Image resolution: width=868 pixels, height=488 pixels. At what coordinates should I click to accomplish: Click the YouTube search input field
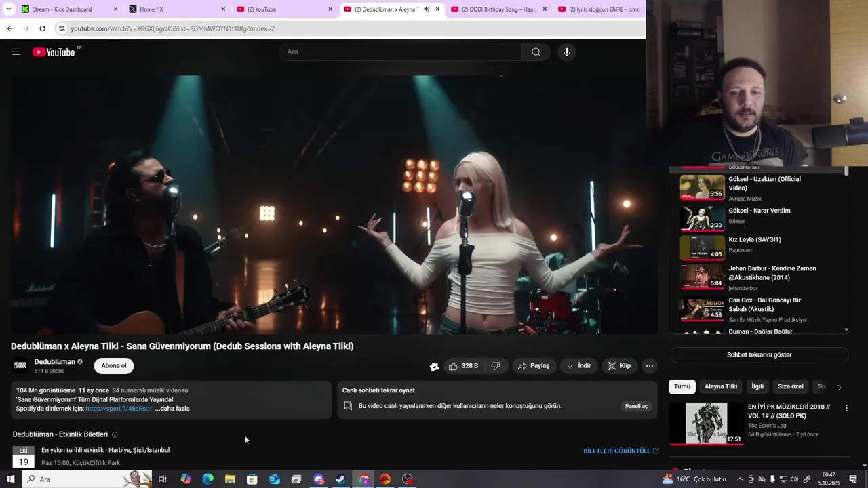coord(401,52)
